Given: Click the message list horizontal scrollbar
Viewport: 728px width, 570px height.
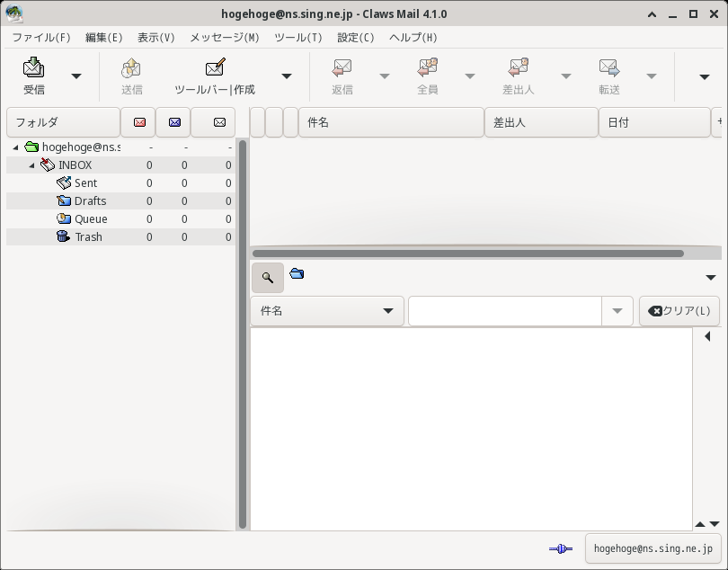Looking at the screenshot, I should pos(468,254).
